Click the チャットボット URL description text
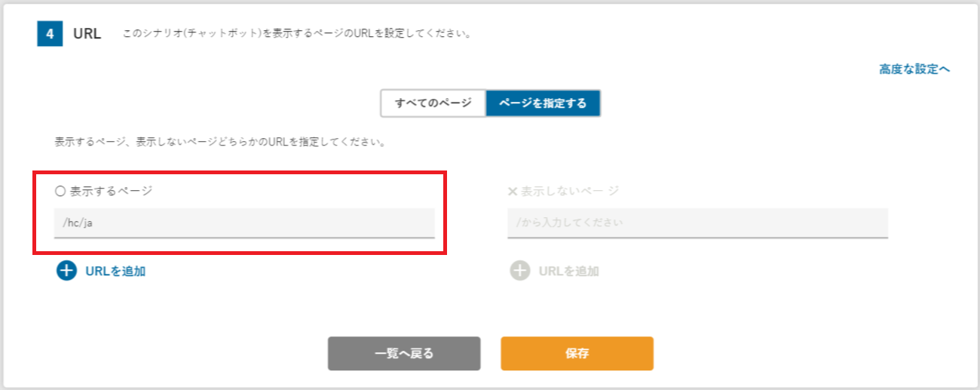Screen dimensions: 980x390 (x=297, y=34)
